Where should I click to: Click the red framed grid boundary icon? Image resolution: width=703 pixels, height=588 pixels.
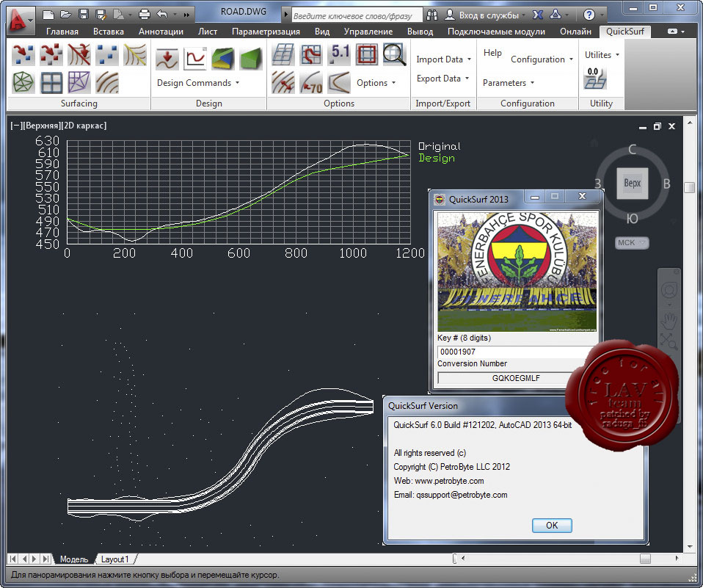pyautogui.click(x=367, y=54)
